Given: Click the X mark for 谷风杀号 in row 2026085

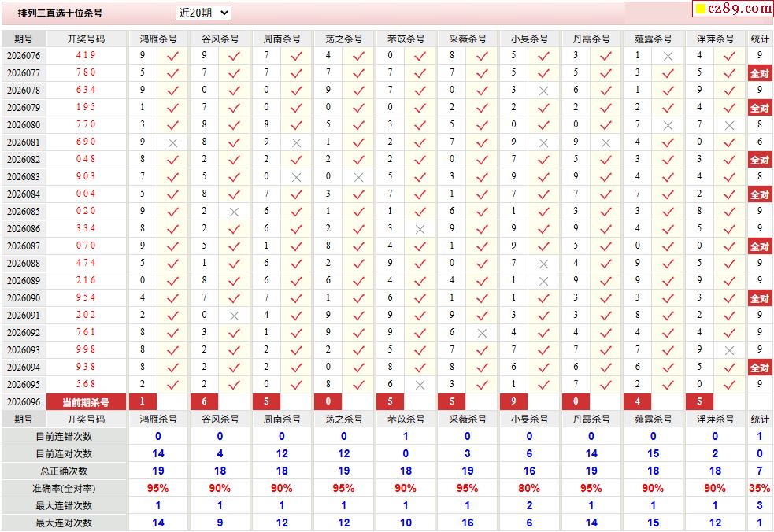Looking at the screenshot, I should (235, 212).
